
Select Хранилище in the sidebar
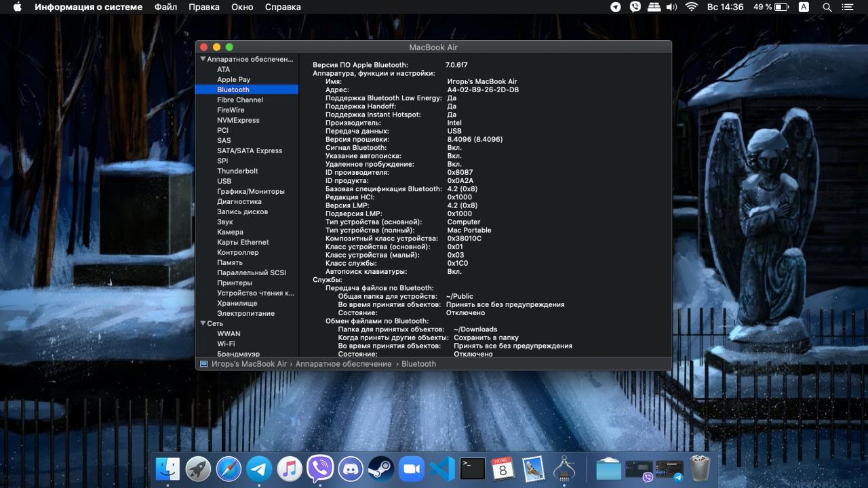point(237,303)
